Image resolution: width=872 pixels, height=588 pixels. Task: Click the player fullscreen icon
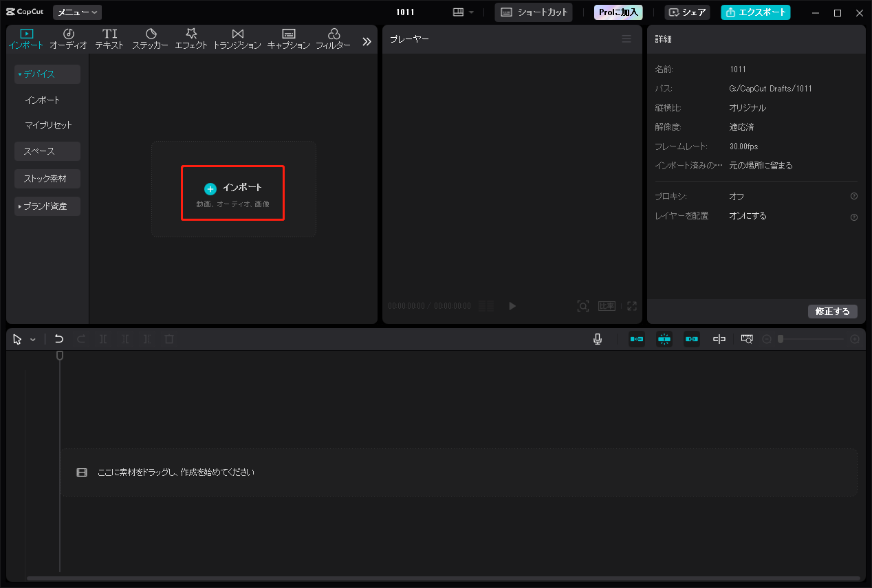631,306
